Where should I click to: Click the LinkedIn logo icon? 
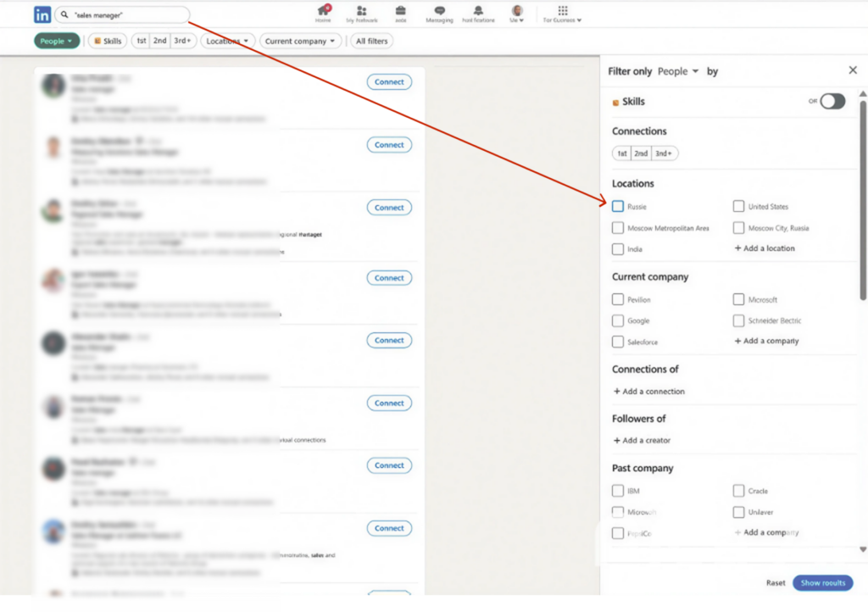42,14
